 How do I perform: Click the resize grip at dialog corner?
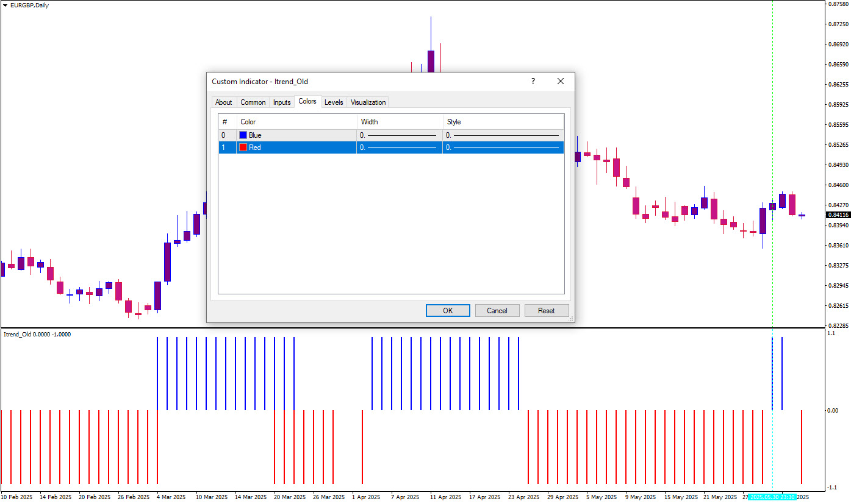571,319
